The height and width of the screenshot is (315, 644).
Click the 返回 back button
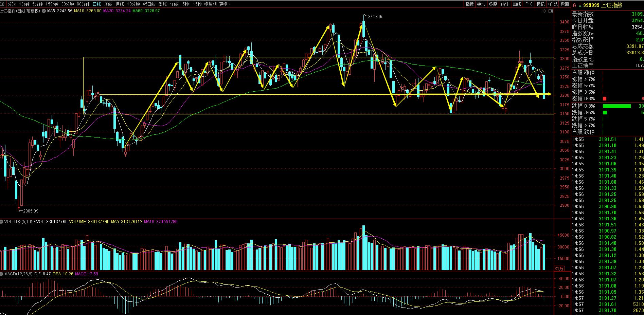(x=565, y=4)
